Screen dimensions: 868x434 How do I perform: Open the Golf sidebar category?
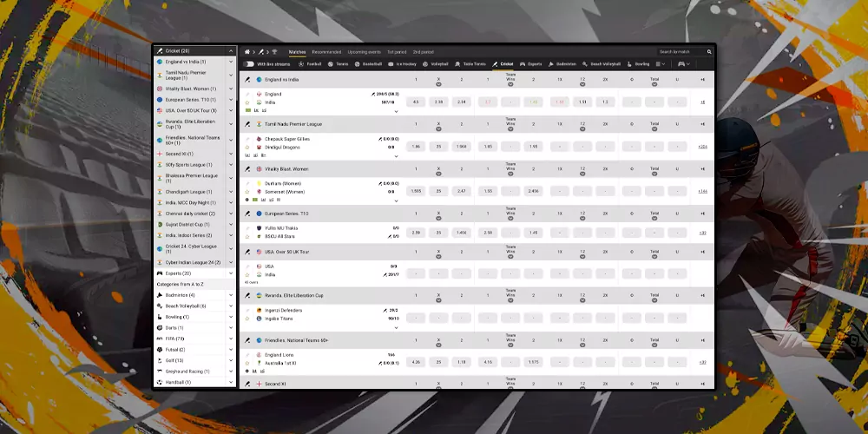click(194, 360)
